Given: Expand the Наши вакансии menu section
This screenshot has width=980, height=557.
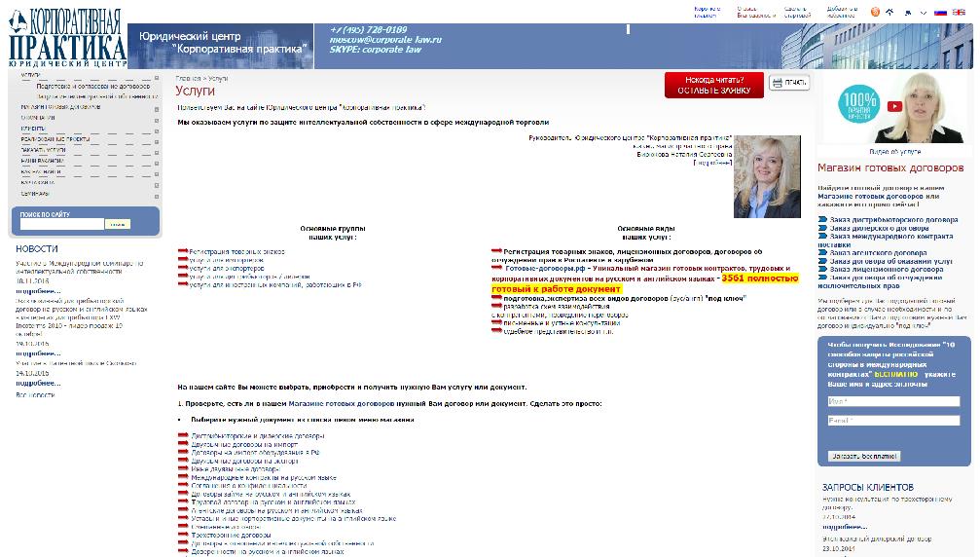Looking at the screenshot, I should (x=157, y=164).
